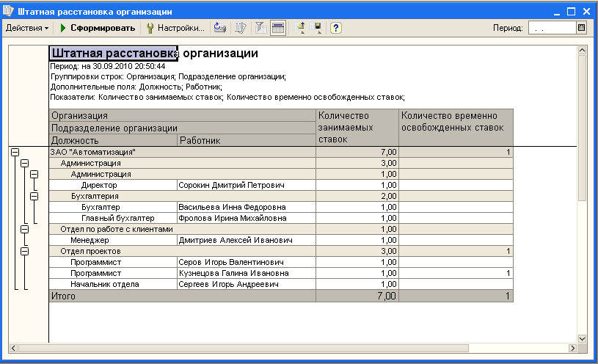Image resolution: width=598 pixels, height=364 pixels.
Task: Maximize the report window
Action: pos(571,12)
